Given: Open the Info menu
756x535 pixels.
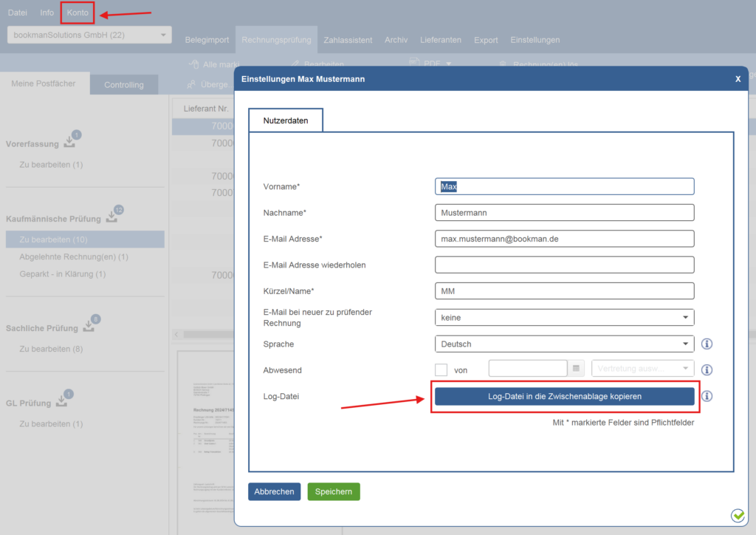Looking at the screenshot, I should [x=47, y=13].
